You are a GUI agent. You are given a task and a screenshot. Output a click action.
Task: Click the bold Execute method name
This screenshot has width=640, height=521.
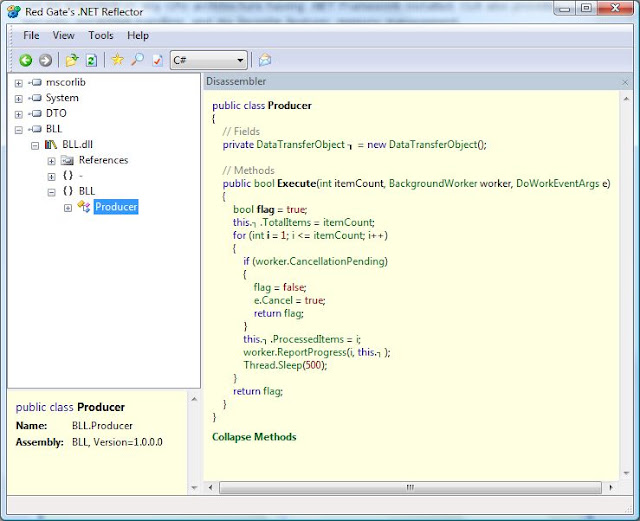pos(296,183)
